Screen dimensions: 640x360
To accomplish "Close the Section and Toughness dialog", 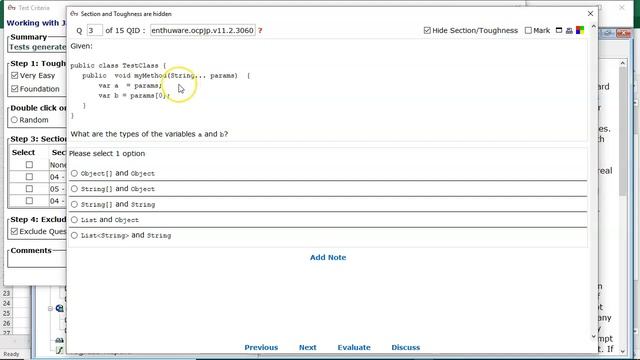I will pyautogui.click(x=590, y=13).
